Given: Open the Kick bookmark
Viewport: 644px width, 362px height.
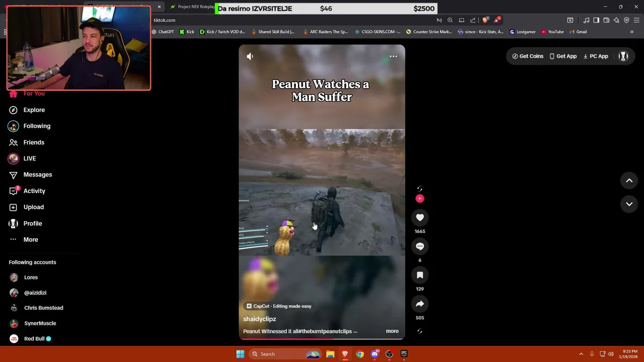Looking at the screenshot, I should pyautogui.click(x=187, y=32).
